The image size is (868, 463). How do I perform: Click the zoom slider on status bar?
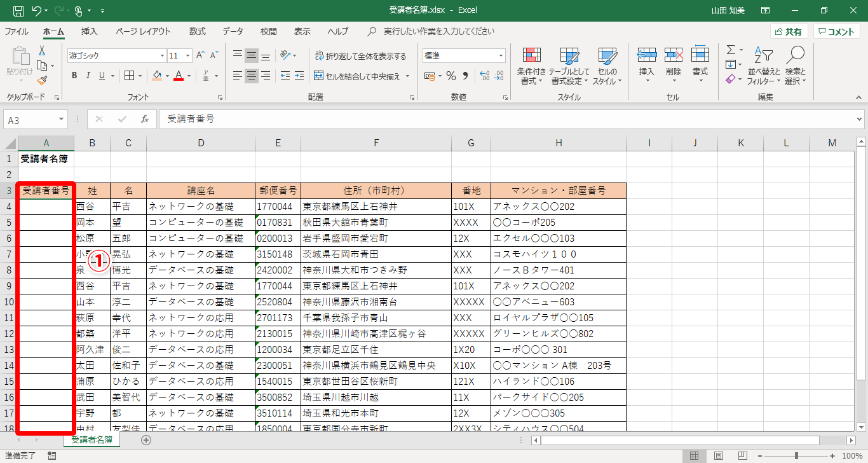tap(797, 456)
